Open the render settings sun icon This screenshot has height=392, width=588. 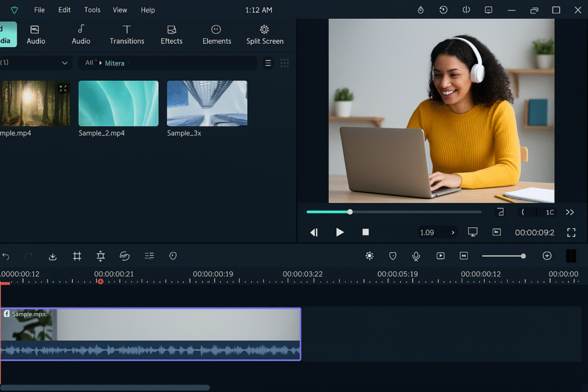[x=369, y=255]
